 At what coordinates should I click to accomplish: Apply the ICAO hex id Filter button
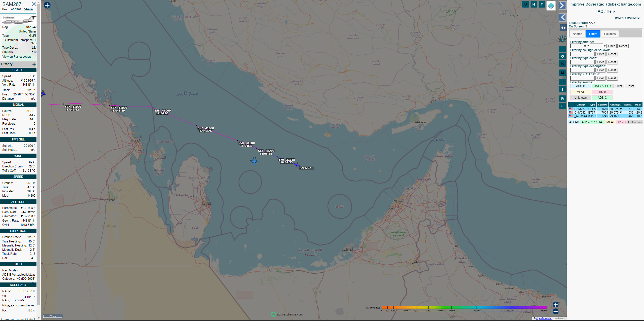(x=600, y=78)
